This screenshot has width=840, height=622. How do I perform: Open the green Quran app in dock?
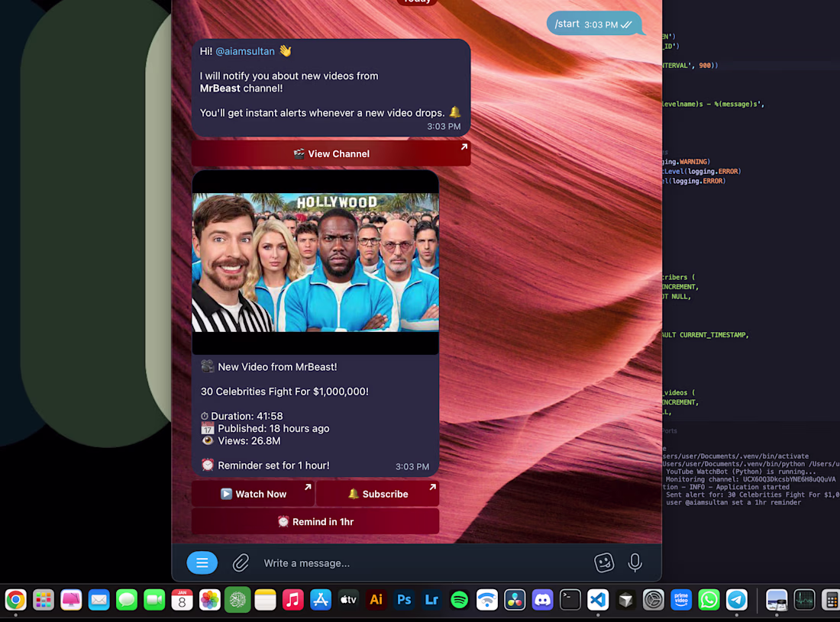click(237, 600)
